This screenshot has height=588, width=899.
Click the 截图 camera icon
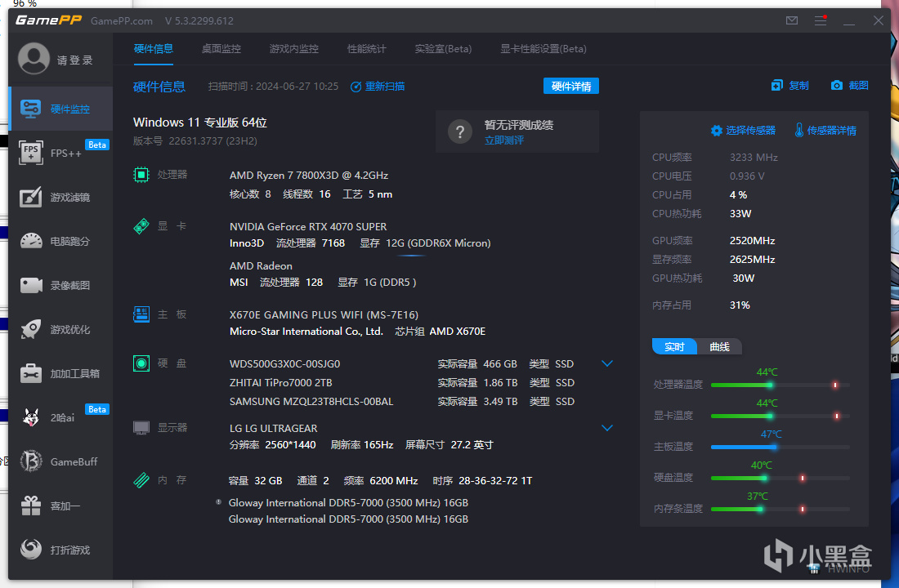837,86
